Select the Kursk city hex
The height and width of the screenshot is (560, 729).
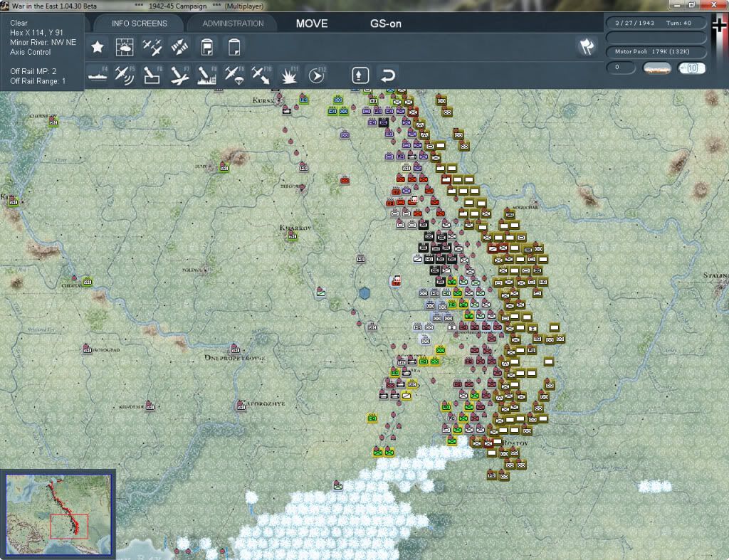click(x=278, y=99)
